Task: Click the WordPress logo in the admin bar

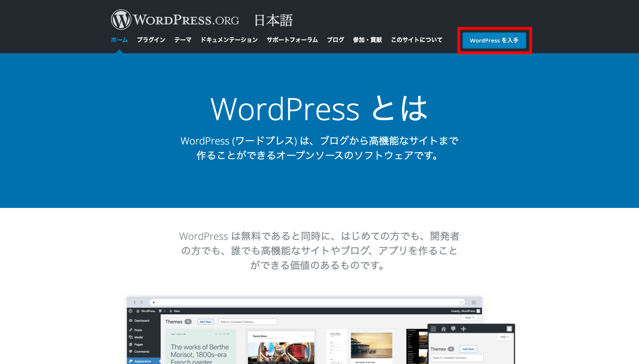Action: tap(130, 311)
